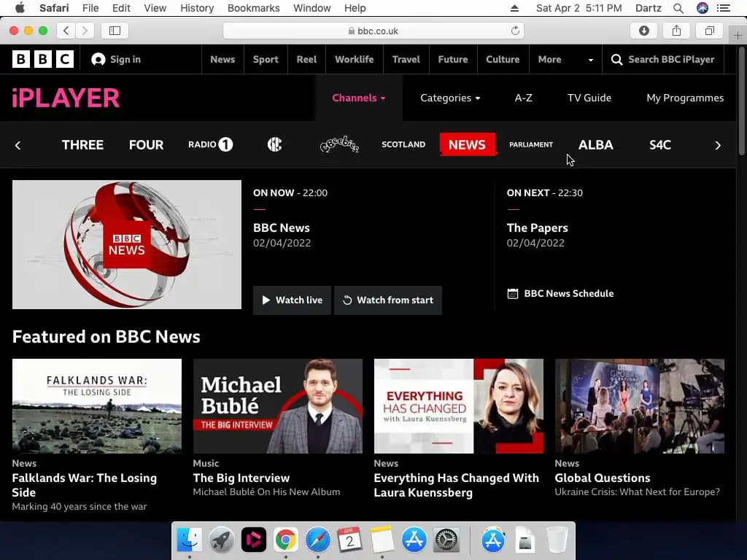The width and height of the screenshot is (747, 560).
Task: Go to the A-Z tab
Action: (523, 98)
